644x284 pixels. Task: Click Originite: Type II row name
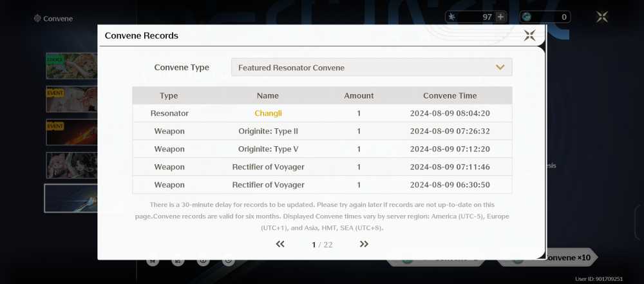(x=268, y=131)
